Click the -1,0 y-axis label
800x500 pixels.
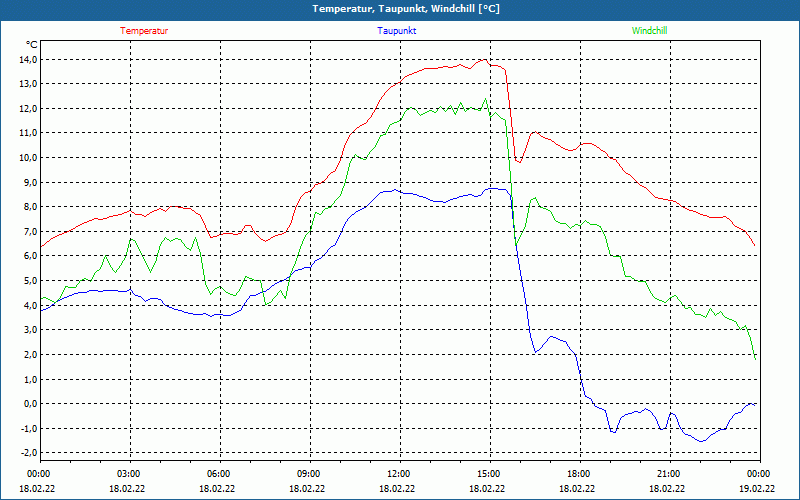coord(30,428)
